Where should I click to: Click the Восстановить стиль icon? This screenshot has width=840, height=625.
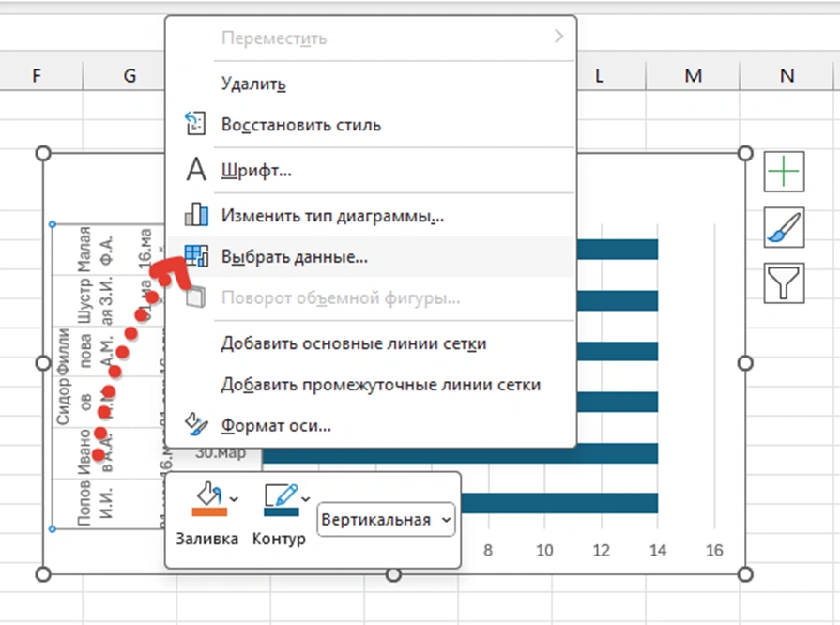(195, 124)
